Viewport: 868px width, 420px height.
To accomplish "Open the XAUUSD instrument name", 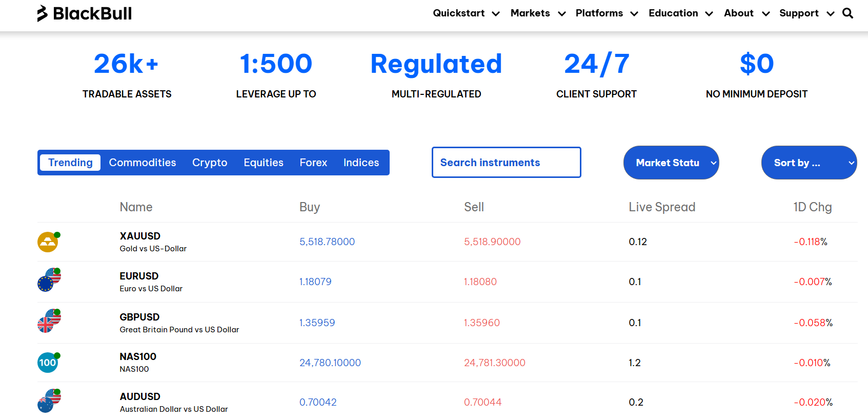I will tap(140, 236).
